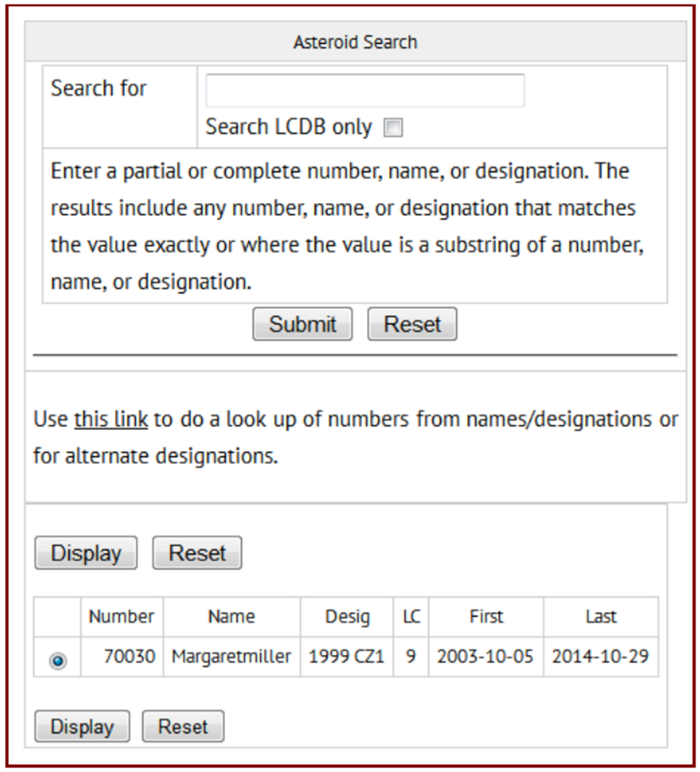Enable the Search LCDB only checkbox

pos(394,129)
